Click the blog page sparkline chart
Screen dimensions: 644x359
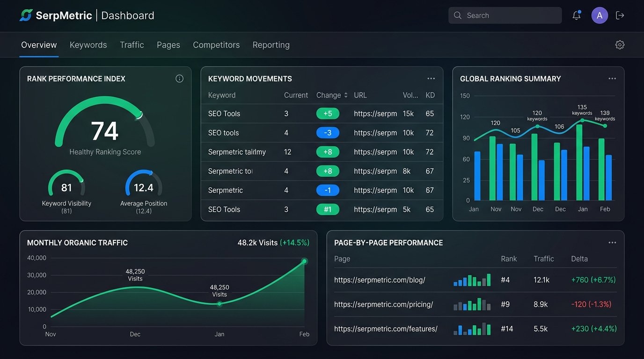(x=472, y=280)
